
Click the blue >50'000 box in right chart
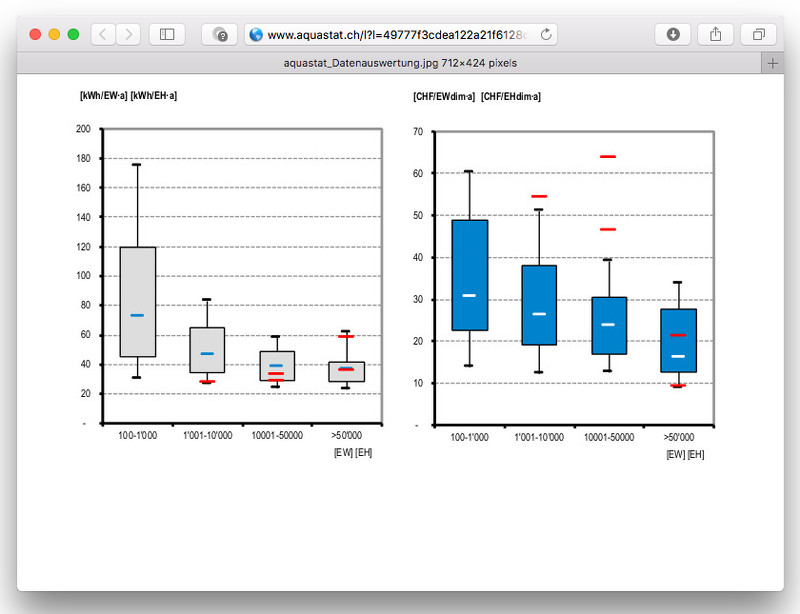pyautogui.click(x=678, y=340)
